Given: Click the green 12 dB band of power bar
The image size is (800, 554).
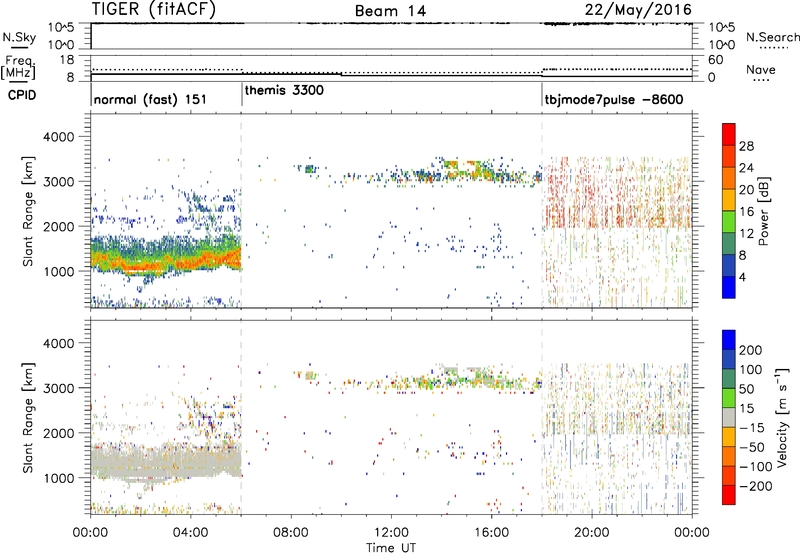Looking at the screenshot, I should pyautogui.click(x=729, y=221).
